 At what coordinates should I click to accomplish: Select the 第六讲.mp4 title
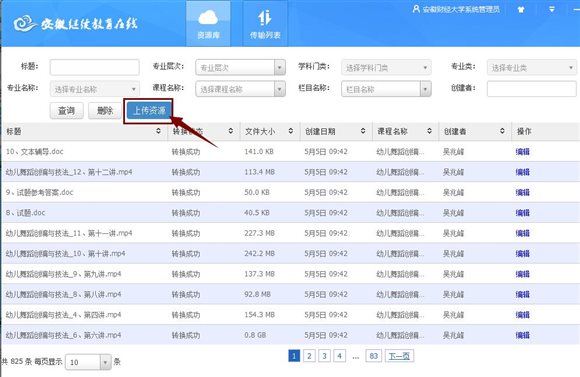coord(63,335)
